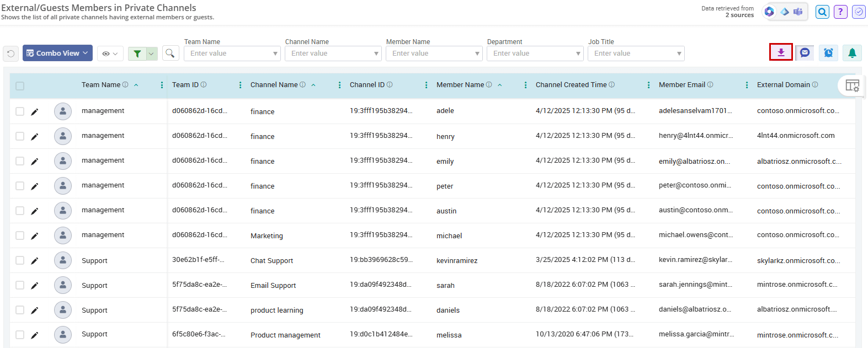Viewport: 868px width, 348px height.
Task: Click the Team ID column header
Action: tap(185, 84)
